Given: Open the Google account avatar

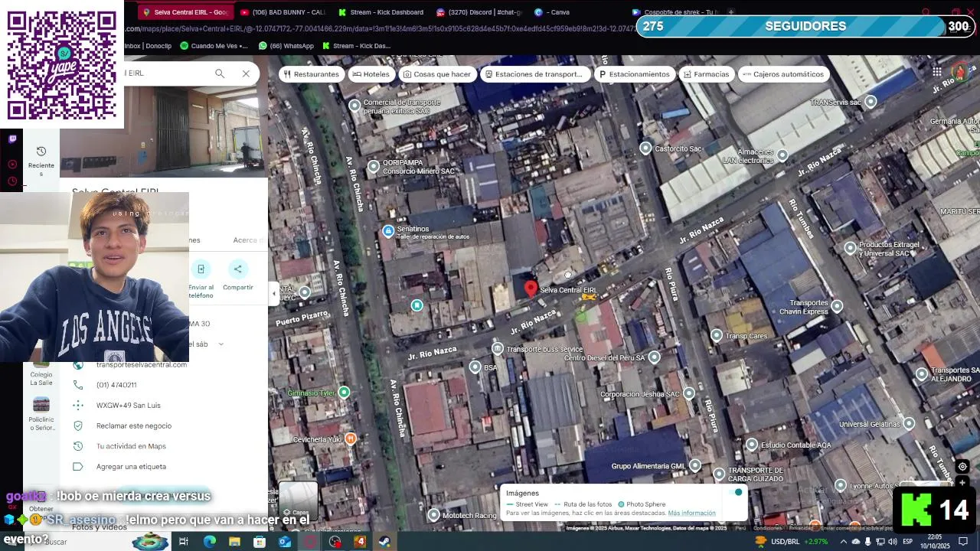Looking at the screenshot, I should pyautogui.click(x=960, y=72).
